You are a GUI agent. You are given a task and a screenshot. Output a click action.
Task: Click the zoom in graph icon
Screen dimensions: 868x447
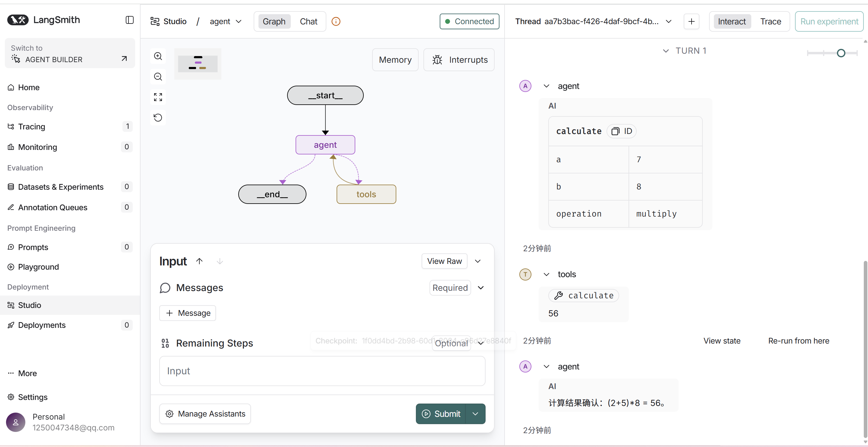tap(158, 56)
